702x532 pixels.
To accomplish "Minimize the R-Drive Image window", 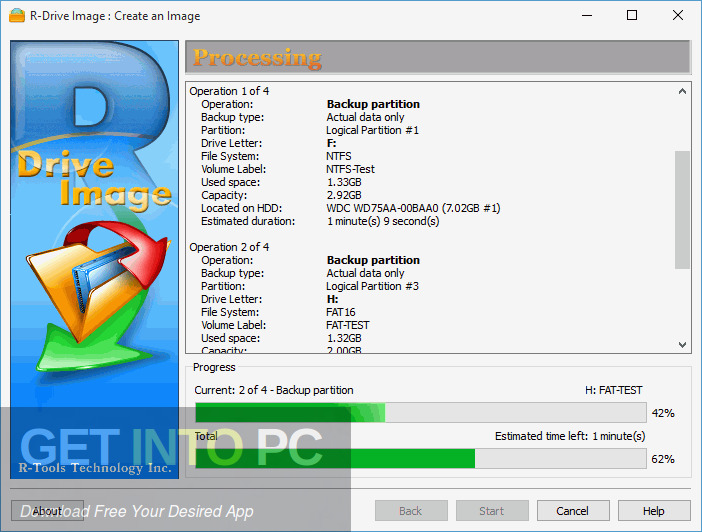I will coord(587,15).
